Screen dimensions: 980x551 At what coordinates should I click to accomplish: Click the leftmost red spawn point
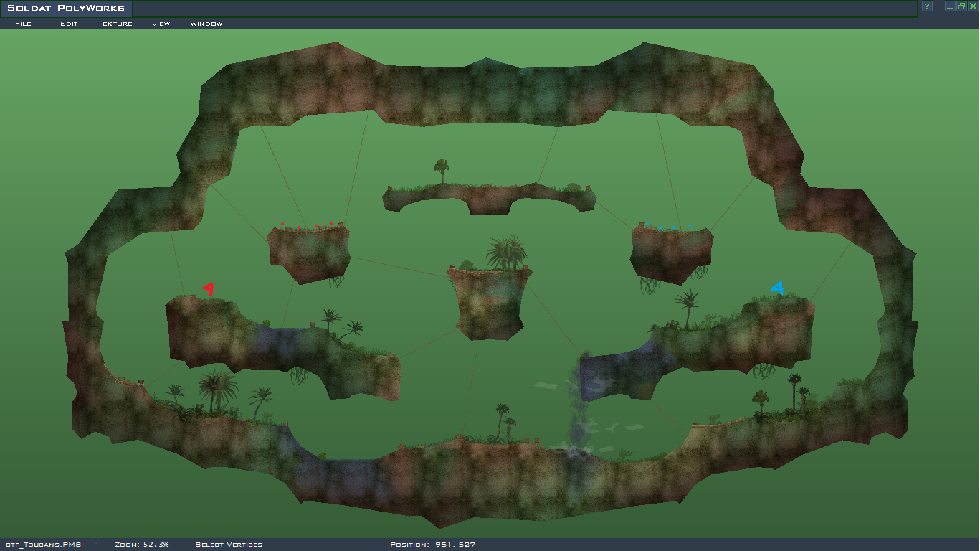(x=282, y=224)
